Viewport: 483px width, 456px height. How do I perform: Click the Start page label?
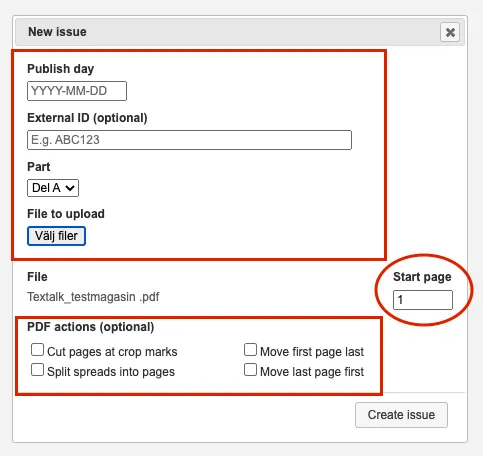(422, 277)
